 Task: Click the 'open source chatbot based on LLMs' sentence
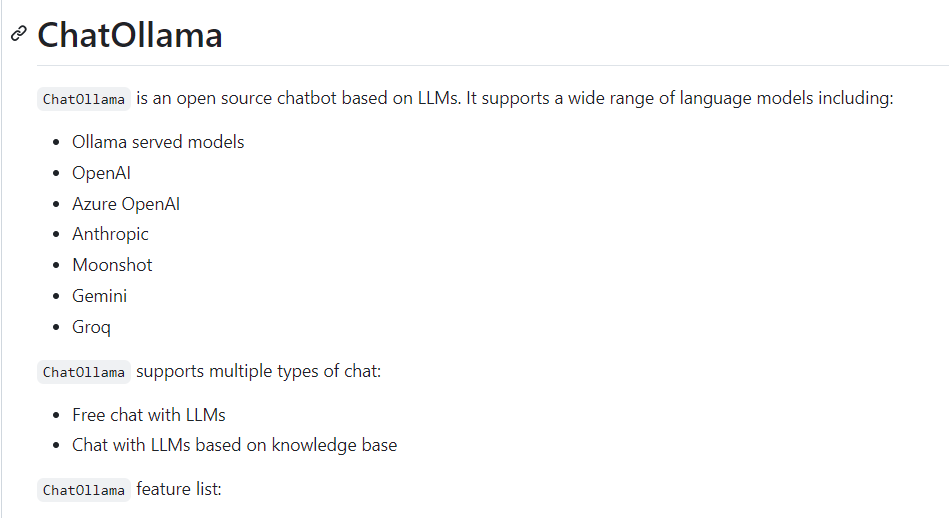[x=317, y=98]
